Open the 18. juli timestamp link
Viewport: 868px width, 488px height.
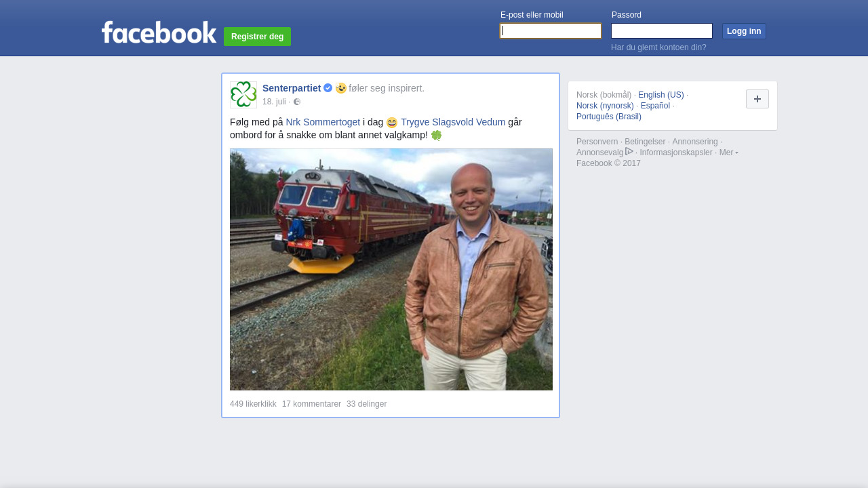pyautogui.click(x=274, y=102)
